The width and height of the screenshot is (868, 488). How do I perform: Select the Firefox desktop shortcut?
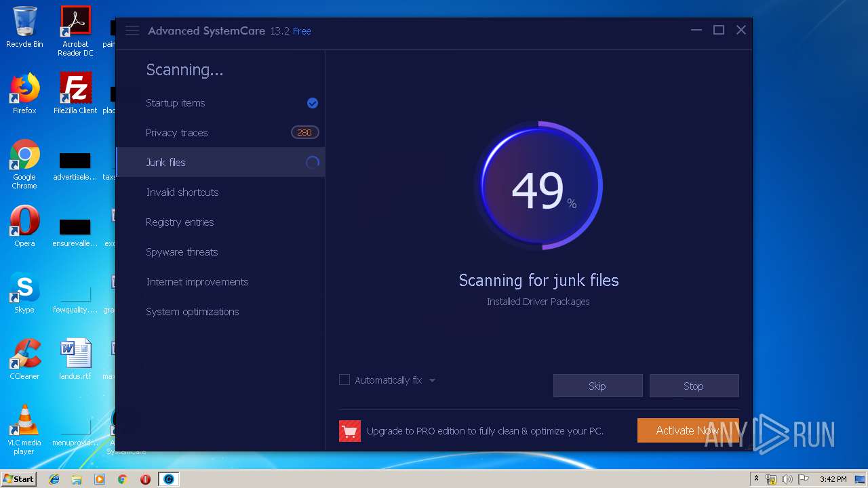24,94
